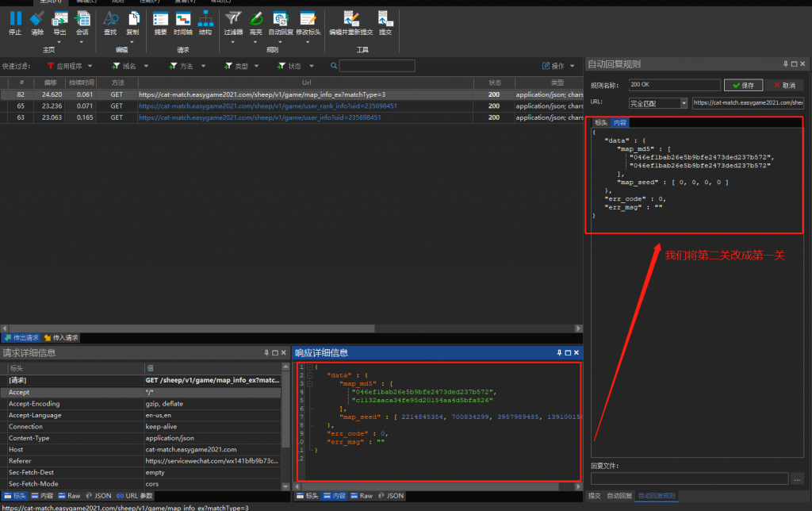The height and width of the screenshot is (511, 812).
Task: Switch to the JSON tab in response details
Action: coord(390,496)
